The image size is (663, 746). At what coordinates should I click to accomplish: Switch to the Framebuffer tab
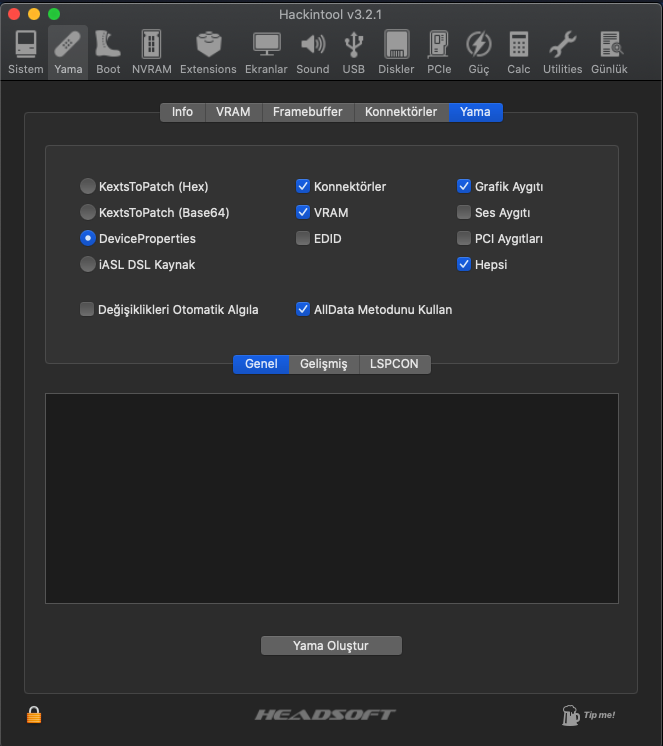(307, 112)
